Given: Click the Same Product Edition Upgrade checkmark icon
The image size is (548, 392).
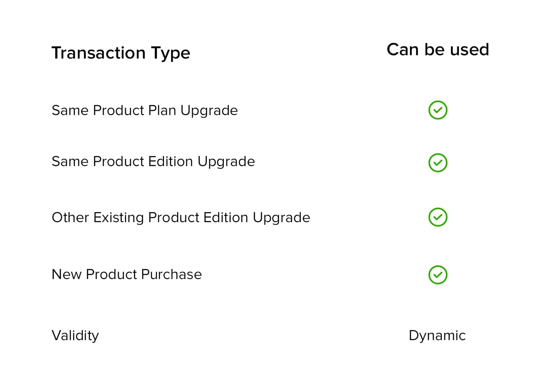Looking at the screenshot, I should pos(438,163).
